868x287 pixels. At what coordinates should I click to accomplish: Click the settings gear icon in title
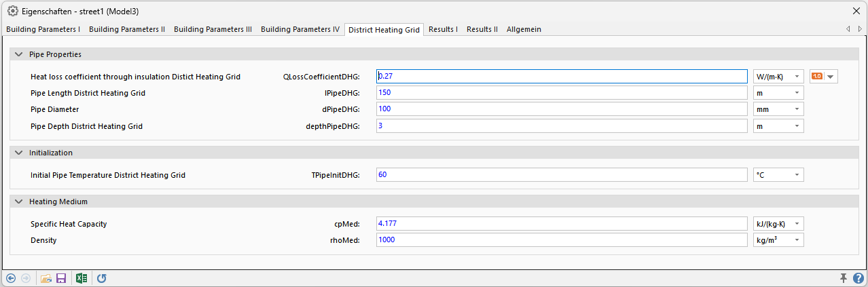tap(12, 12)
